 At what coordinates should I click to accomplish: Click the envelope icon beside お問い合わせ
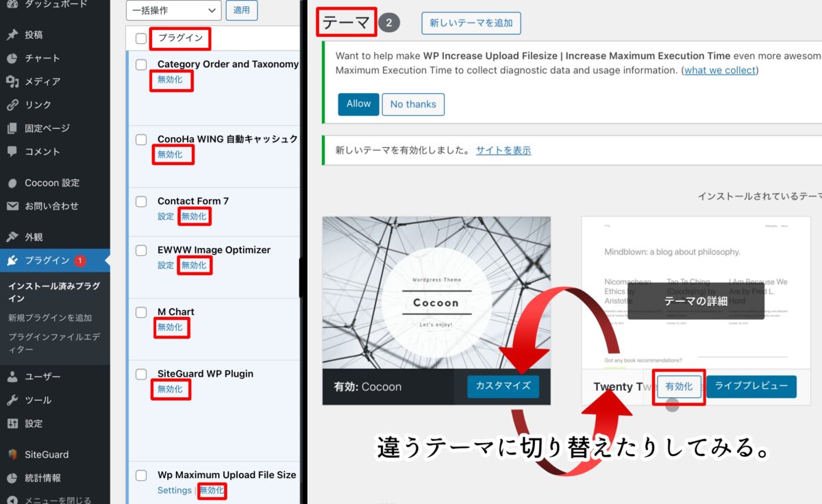[12, 206]
